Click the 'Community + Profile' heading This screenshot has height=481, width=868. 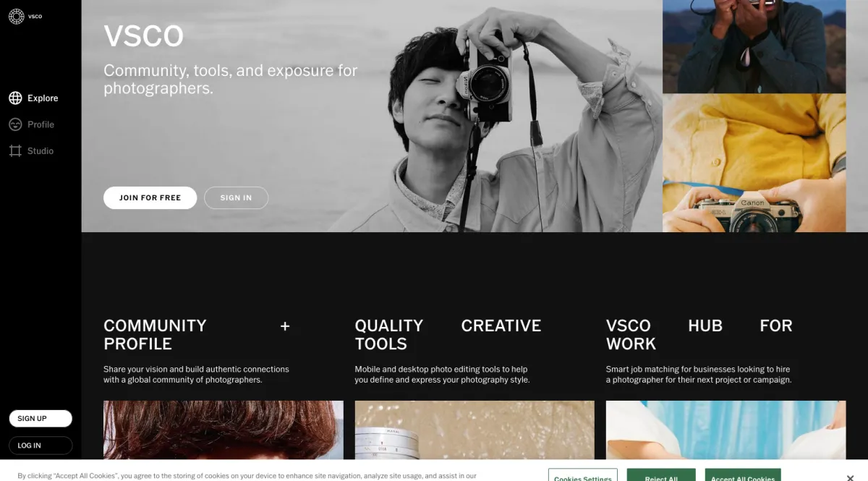pyautogui.click(x=197, y=335)
